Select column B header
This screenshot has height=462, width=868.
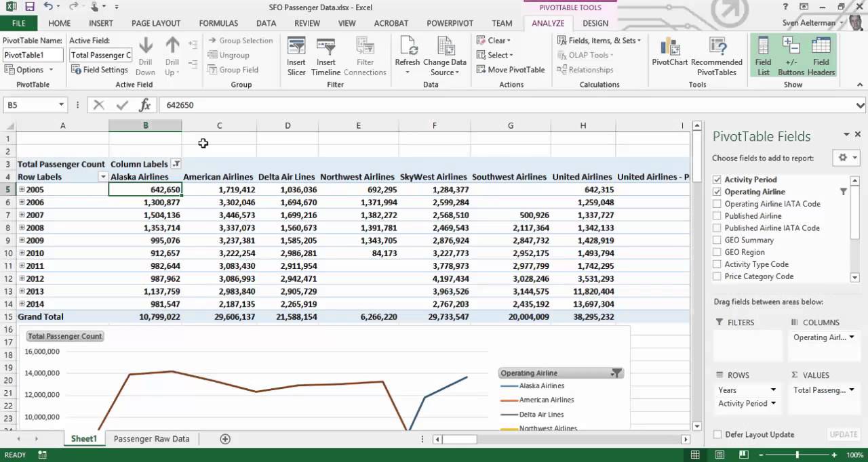point(145,125)
